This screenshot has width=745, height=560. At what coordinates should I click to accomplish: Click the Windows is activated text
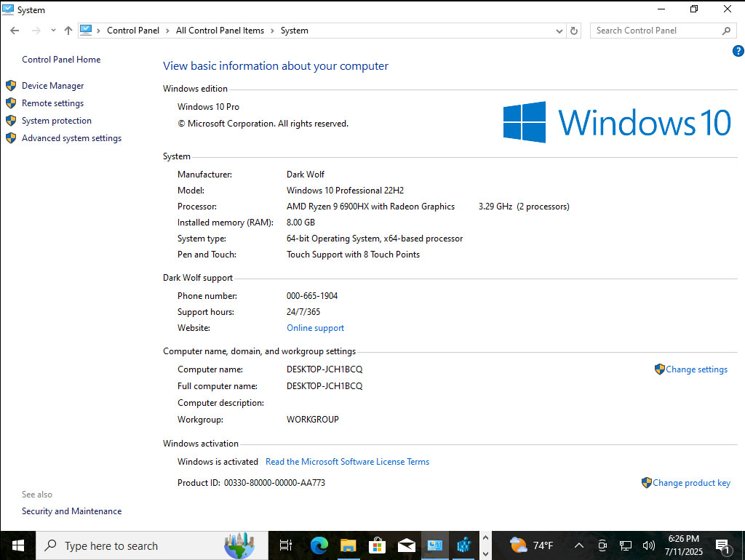point(218,462)
